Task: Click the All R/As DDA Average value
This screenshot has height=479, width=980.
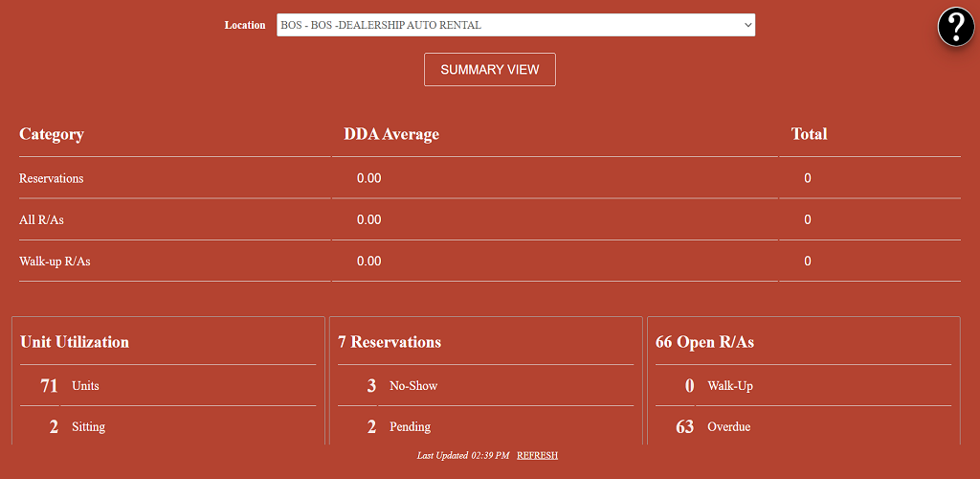Action: 368,219
